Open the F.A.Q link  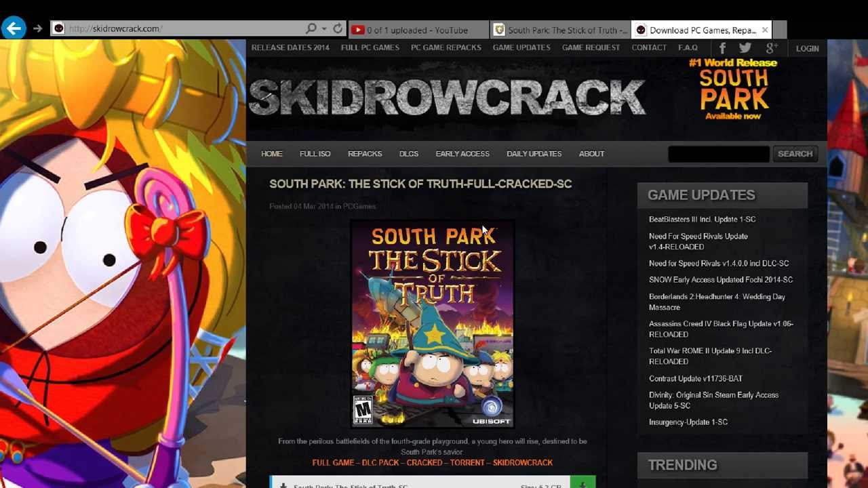pos(688,47)
